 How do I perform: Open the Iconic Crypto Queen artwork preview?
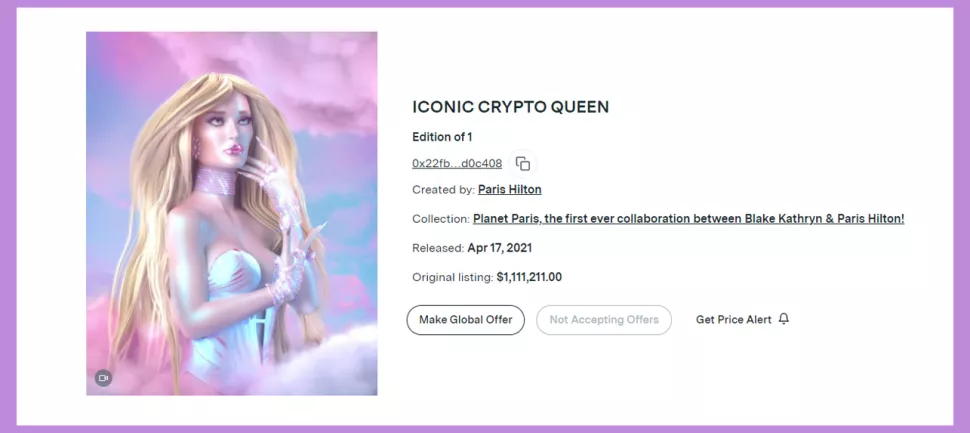[231, 213]
